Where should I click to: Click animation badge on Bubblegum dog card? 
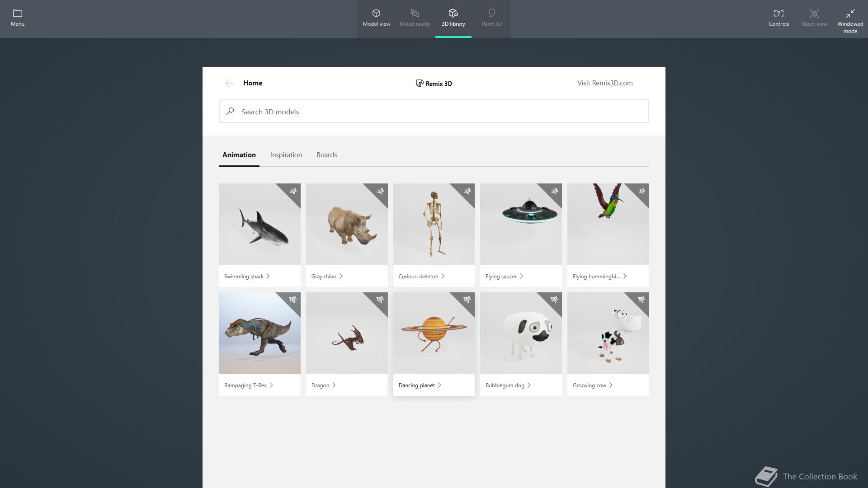point(554,300)
